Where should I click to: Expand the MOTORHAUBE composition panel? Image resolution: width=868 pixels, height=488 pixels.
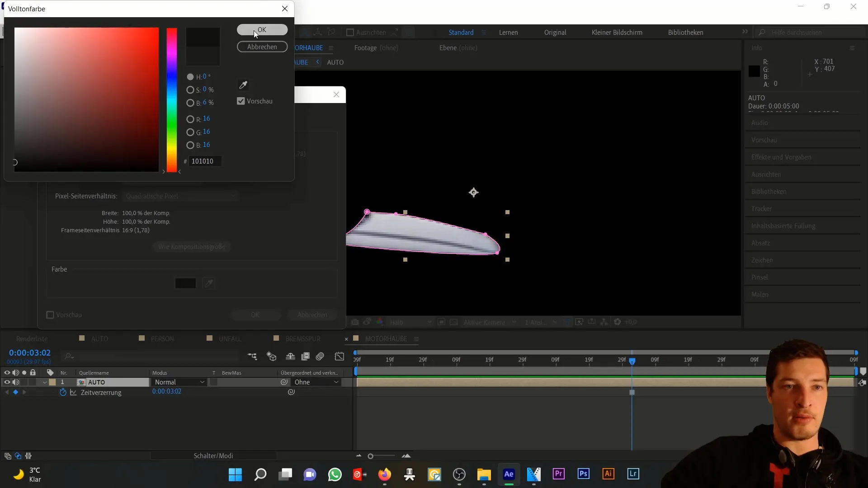click(x=418, y=338)
